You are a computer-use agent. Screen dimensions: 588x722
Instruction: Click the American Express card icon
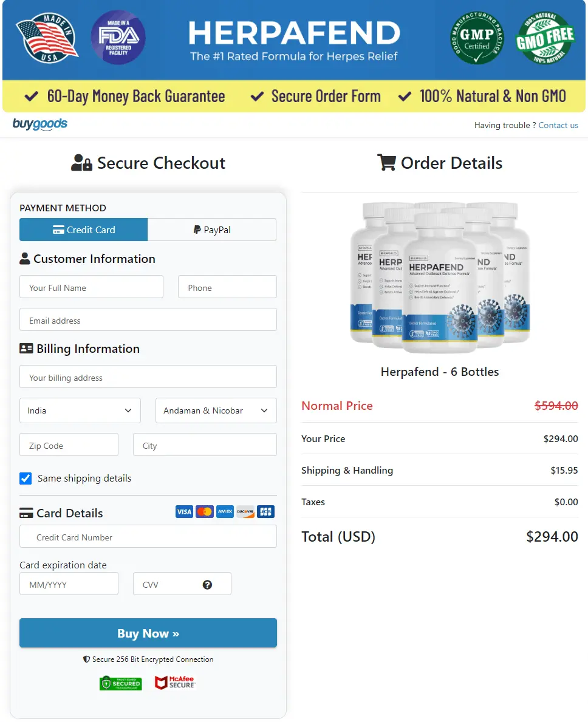tap(225, 512)
